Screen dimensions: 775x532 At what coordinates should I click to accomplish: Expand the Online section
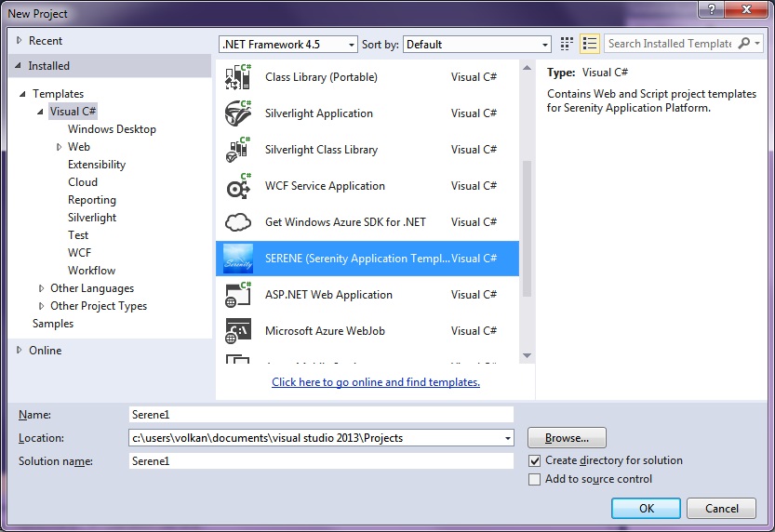point(20,351)
